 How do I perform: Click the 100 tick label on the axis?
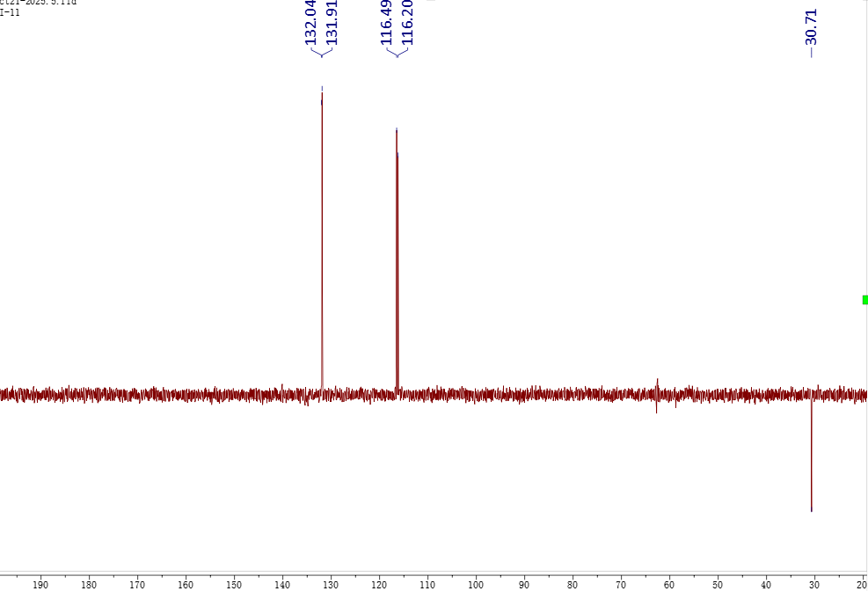[x=475, y=583]
